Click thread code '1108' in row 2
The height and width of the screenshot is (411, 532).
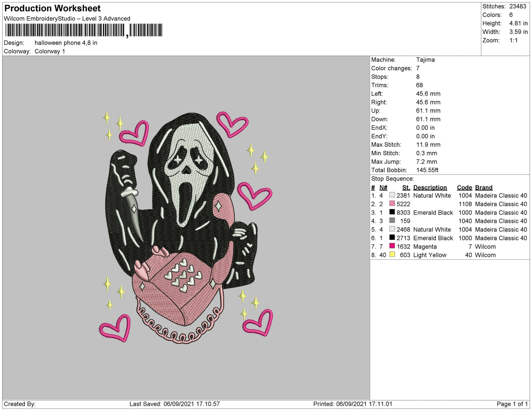pyautogui.click(x=465, y=204)
